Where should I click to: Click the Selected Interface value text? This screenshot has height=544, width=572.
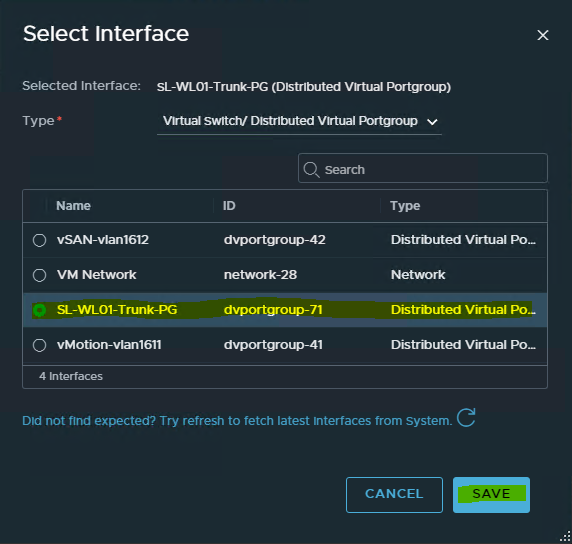coord(304,87)
